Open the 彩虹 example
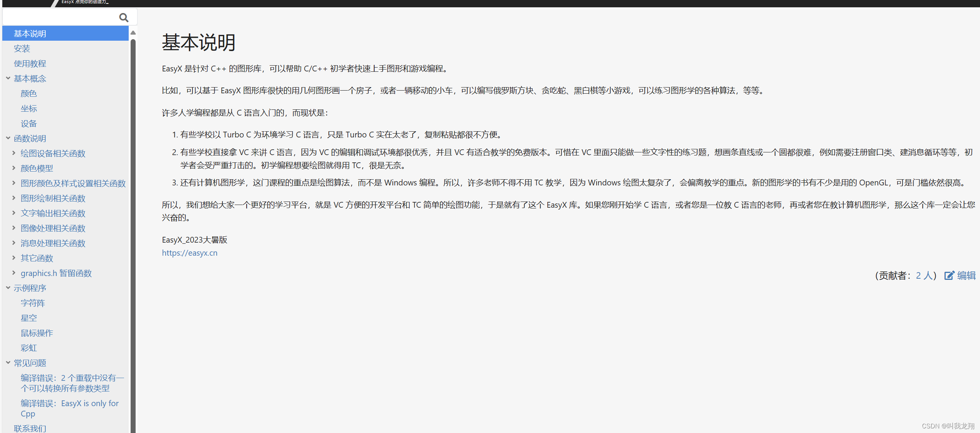This screenshot has height=433, width=980. tap(29, 348)
